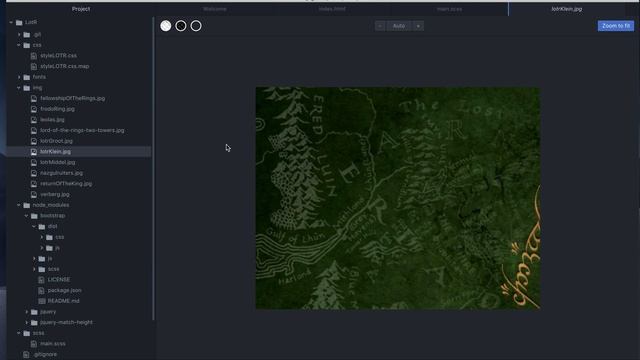This screenshot has height=360, width=640.
Task: Collapse the img folder chevron
Action: 19,88
